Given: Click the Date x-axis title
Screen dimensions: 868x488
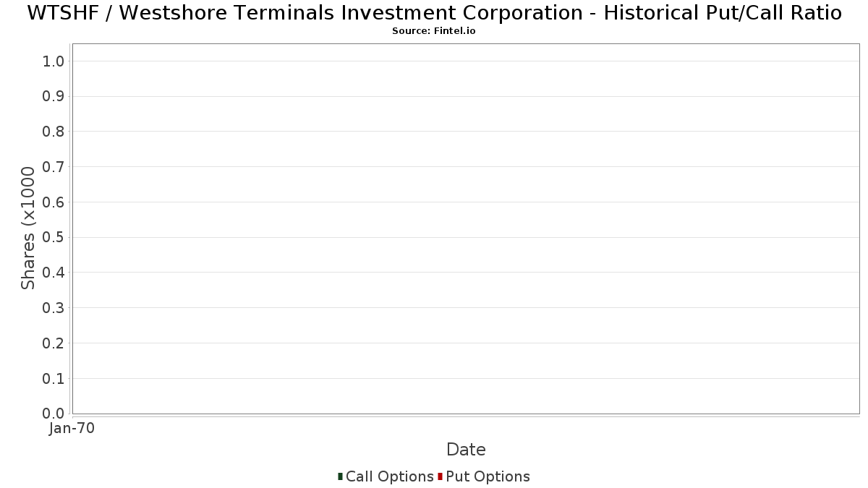Looking at the screenshot, I should tap(466, 450).
